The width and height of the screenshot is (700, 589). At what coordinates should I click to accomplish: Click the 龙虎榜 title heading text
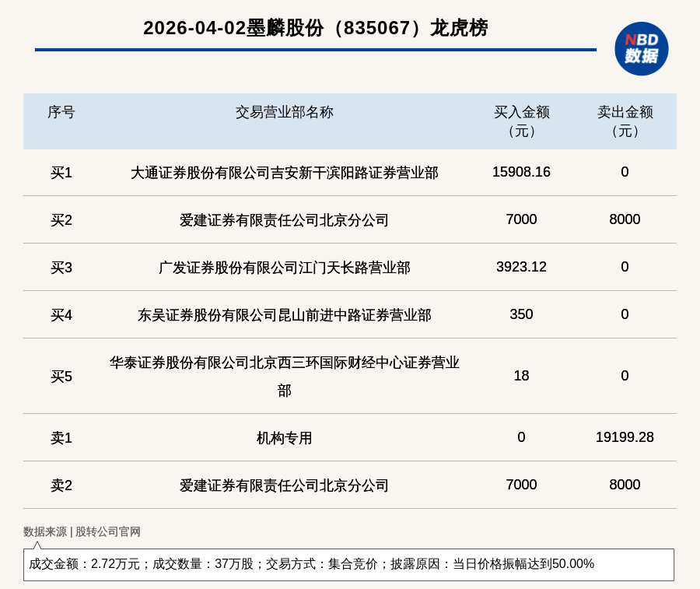[315, 28]
